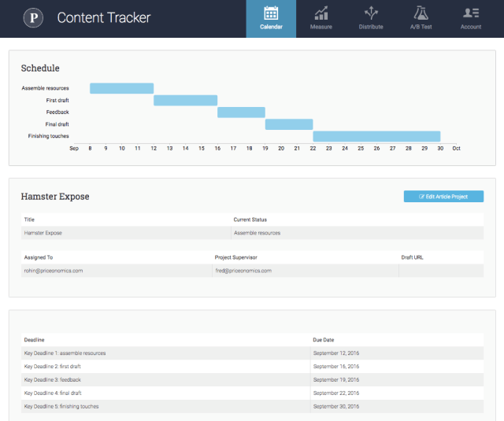Click the Feedback bar in schedule

click(241, 112)
